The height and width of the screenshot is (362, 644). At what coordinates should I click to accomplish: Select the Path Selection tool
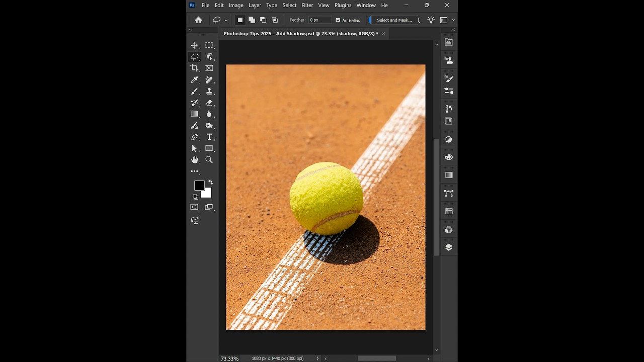(194, 148)
